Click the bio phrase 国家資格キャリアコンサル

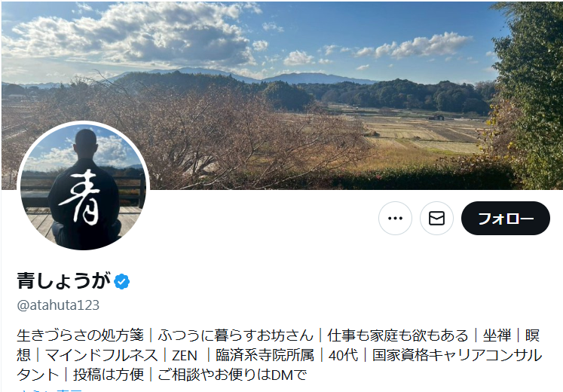[457, 355]
